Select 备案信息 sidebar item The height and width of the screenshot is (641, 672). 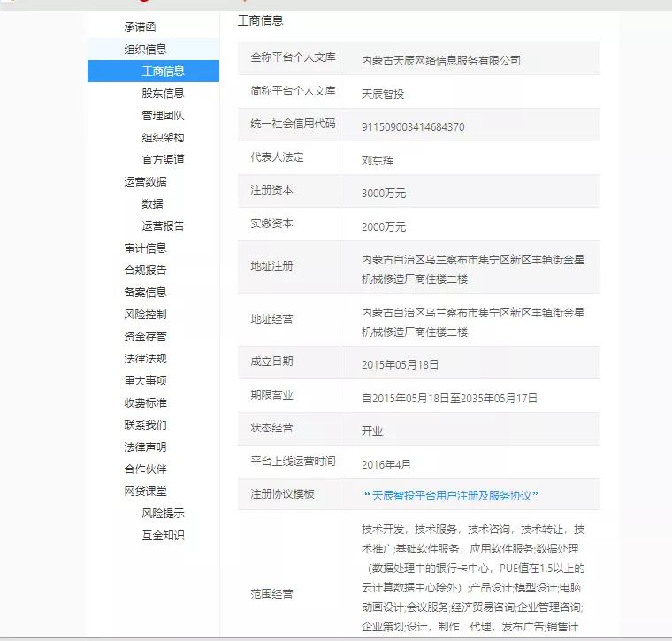click(145, 293)
